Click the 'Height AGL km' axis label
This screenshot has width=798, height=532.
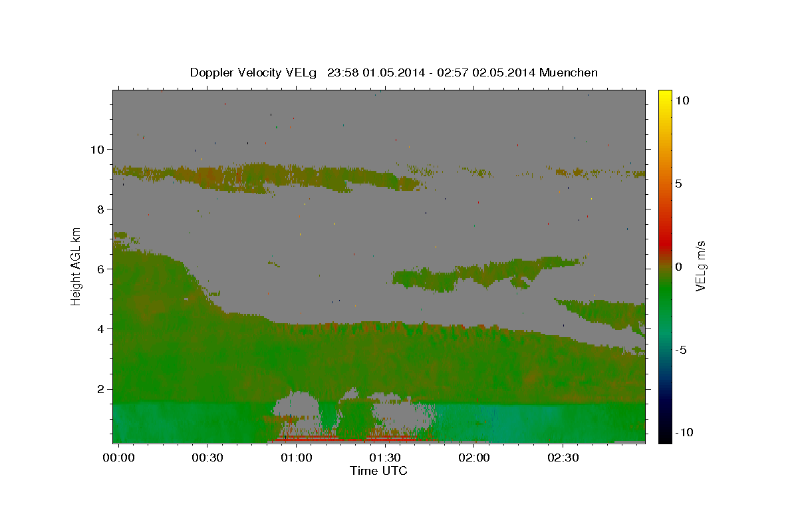[x=76, y=266]
